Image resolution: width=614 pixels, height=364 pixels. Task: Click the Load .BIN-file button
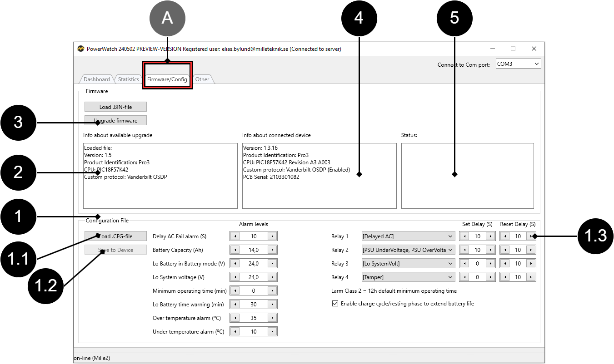coord(115,107)
